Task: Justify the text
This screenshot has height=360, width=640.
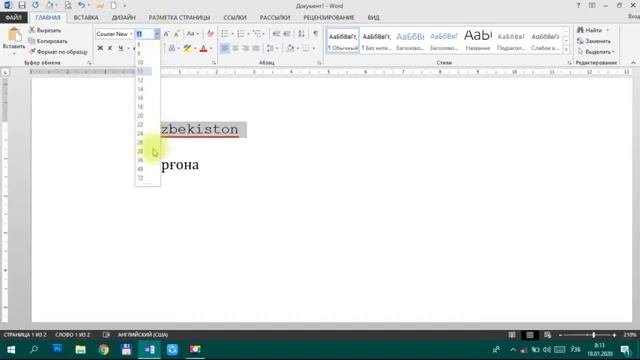Action: pos(256,48)
